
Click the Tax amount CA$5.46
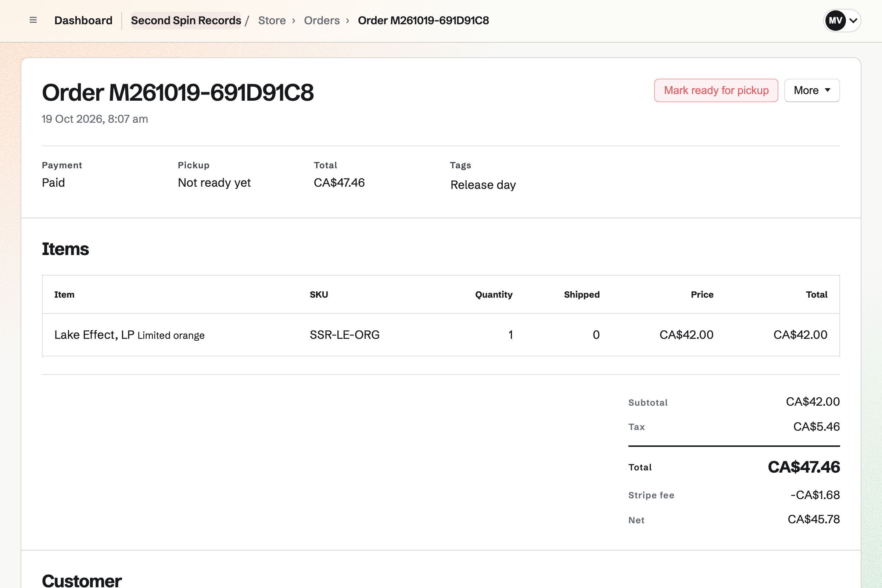[816, 427]
